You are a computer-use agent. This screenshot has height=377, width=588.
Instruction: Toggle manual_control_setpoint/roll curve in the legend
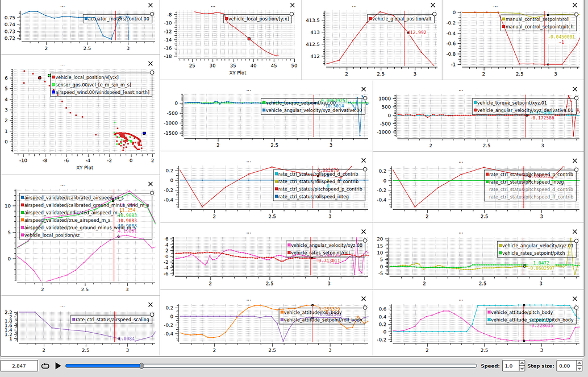click(536, 19)
